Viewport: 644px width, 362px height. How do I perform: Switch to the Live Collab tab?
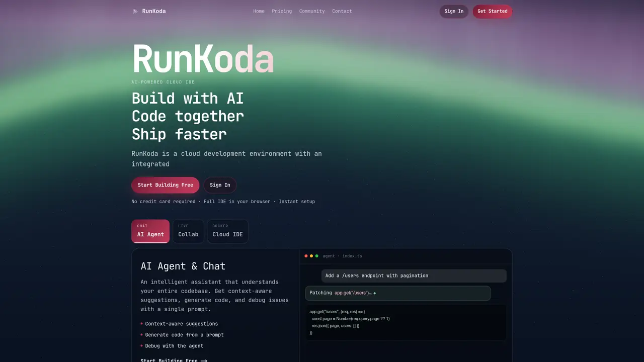188,231
